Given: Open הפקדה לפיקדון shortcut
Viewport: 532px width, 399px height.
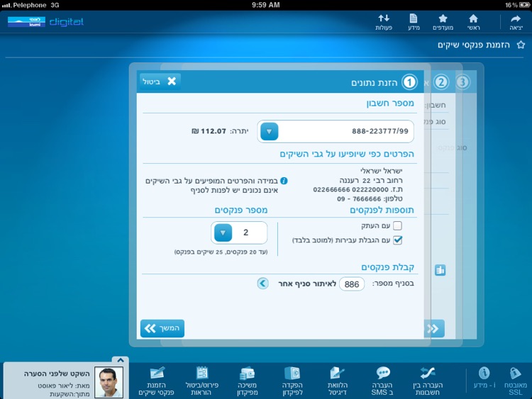Looking at the screenshot, I should tap(292, 381).
